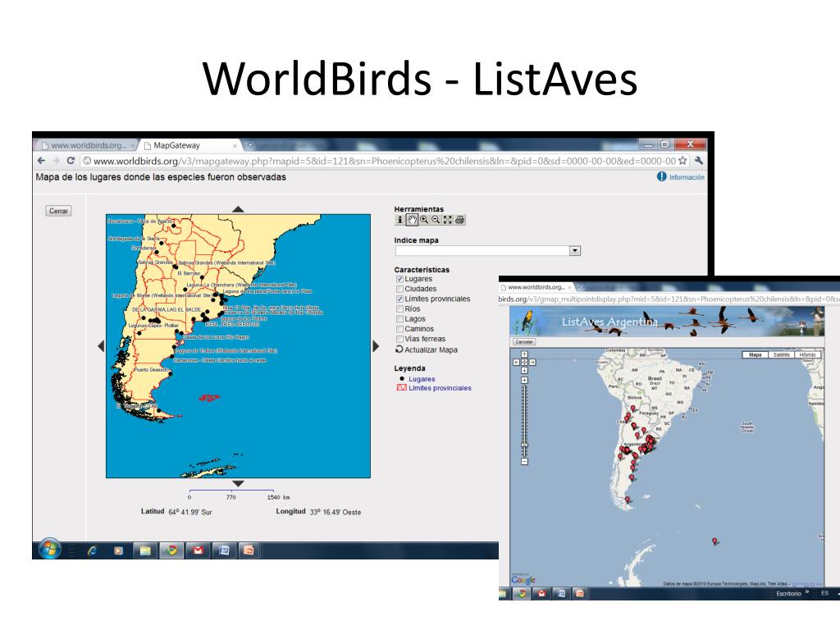Open new tab in MapGateway window

pyautogui.click(x=250, y=145)
